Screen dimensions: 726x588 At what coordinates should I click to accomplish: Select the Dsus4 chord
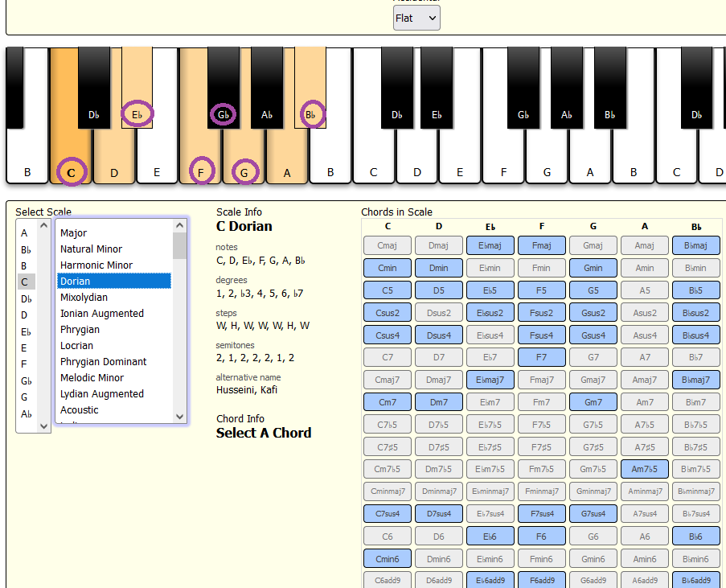439,335
